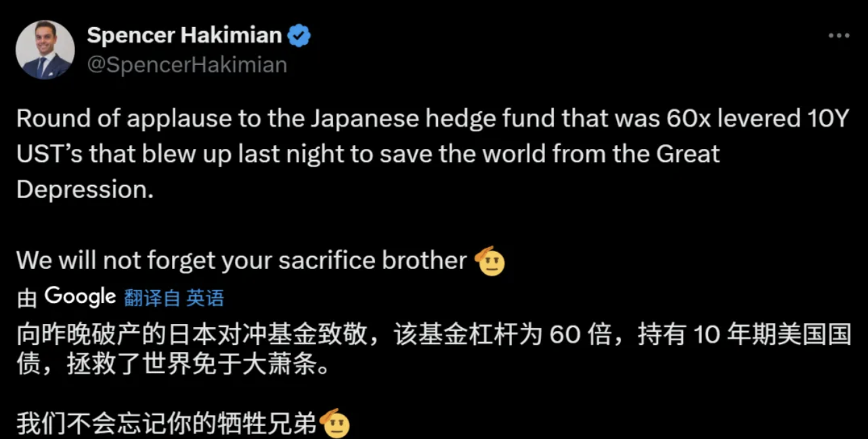Open the @SpencerHakimian handle link
The width and height of the screenshot is (868, 439).
[x=187, y=65]
